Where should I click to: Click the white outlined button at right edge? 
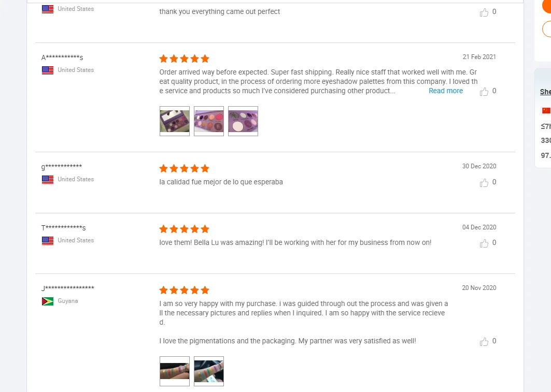tap(547, 29)
